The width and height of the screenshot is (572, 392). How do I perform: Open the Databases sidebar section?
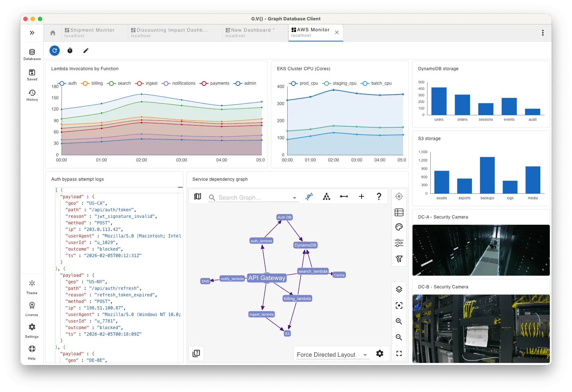pyautogui.click(x=32, y=55)
